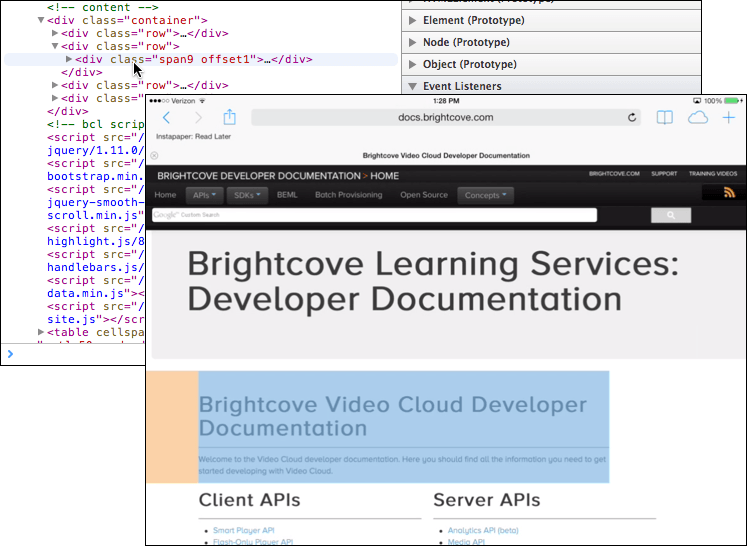The image size is (748, 546).
Task: Click Batch Provisioning in the nav bar
Action: tap(348, 195)
